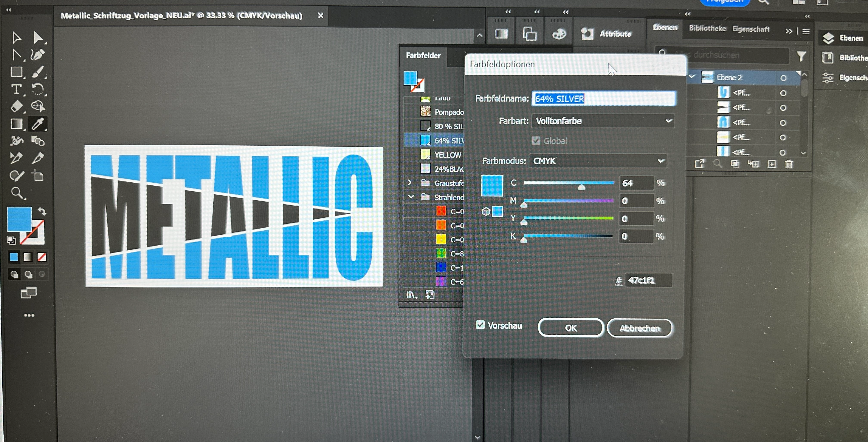Select the Type tool in toolbar
This screenshot has height=442, width=868.
(x=16, y=89)
